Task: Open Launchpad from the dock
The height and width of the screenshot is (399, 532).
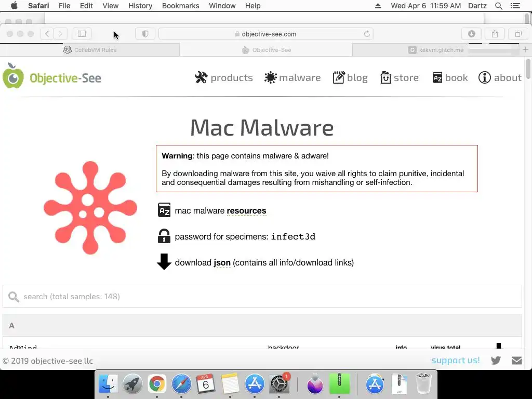Action: [x=132, y=384]
